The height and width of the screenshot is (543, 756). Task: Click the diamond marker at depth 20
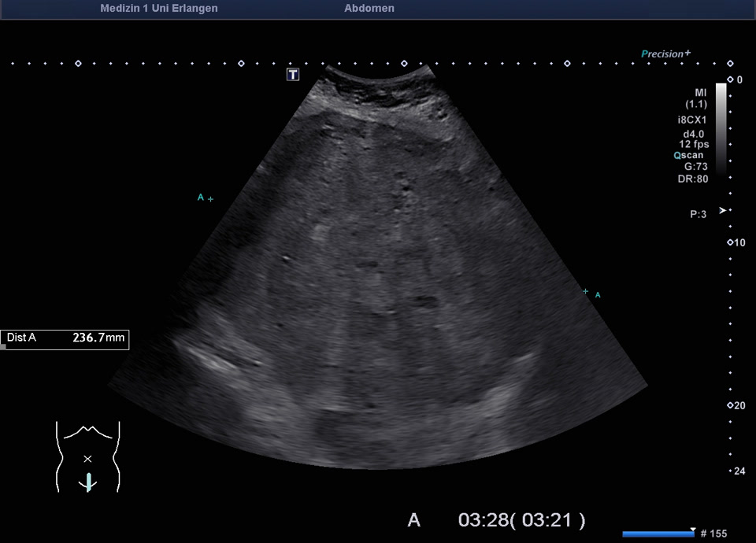tap(729, 405)
